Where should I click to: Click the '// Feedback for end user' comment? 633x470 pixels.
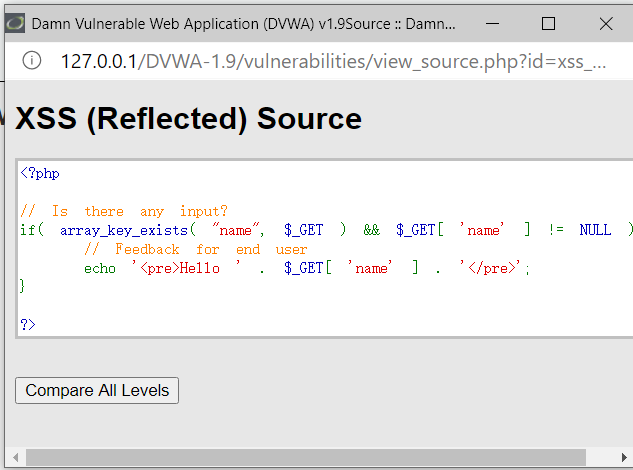tap(196, 249)
